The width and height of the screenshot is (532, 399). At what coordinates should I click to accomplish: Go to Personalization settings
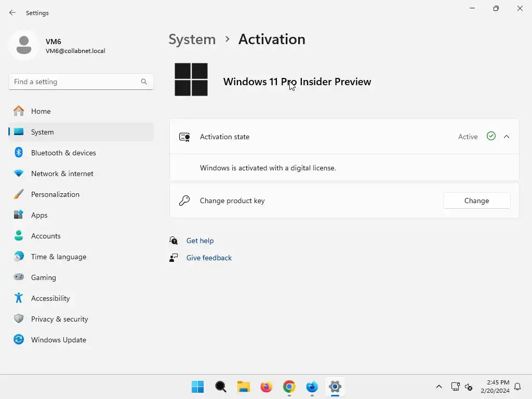tap(81, 194)
